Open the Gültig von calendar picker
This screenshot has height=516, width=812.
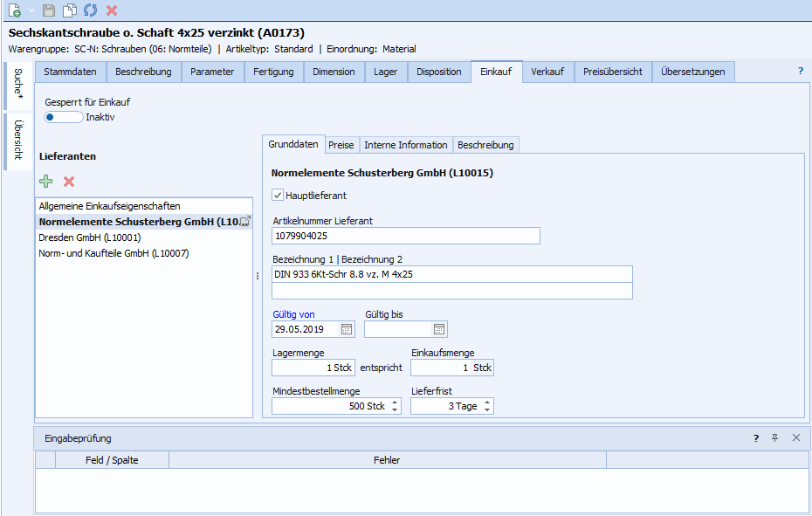click(347, 329)
